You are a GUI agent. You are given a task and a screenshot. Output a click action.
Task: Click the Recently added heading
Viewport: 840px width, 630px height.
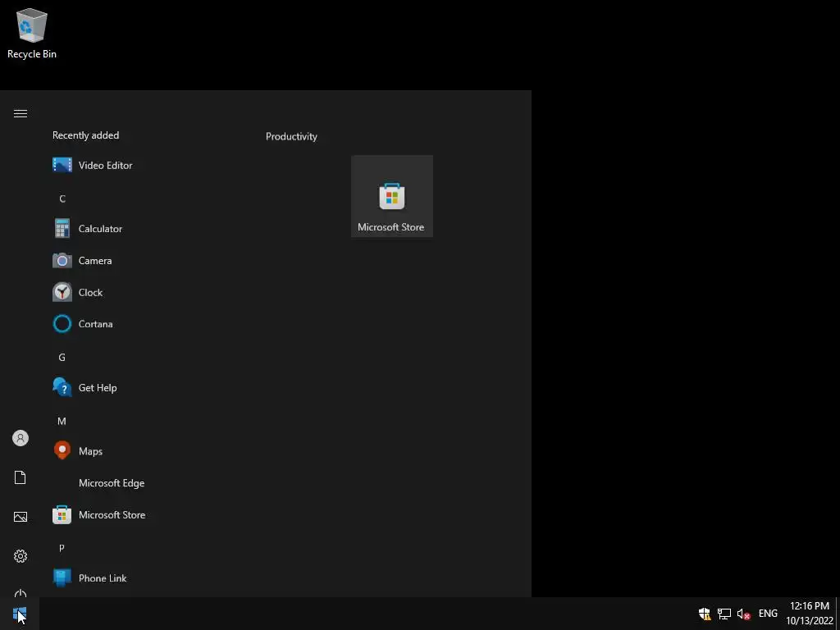coord(85,135)
